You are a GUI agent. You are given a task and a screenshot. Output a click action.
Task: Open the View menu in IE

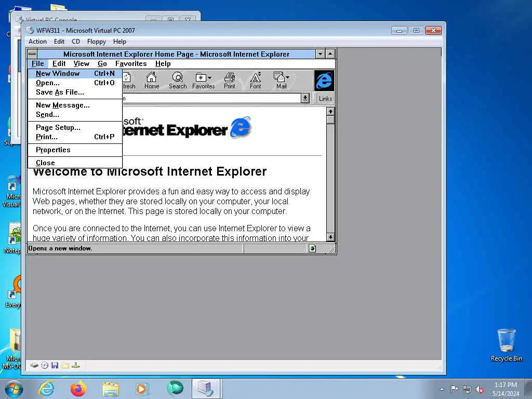pos(82,64)
